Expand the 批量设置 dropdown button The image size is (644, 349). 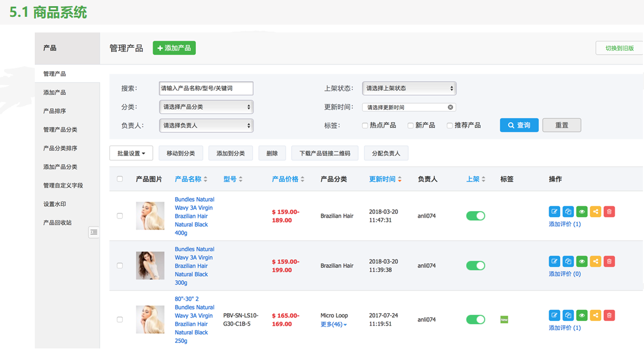click(x=131, y=153)
